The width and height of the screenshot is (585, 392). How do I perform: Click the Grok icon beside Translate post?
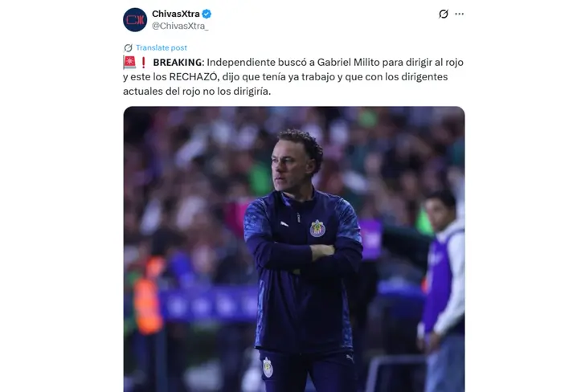pyautogui.click(x=128, y=47)
